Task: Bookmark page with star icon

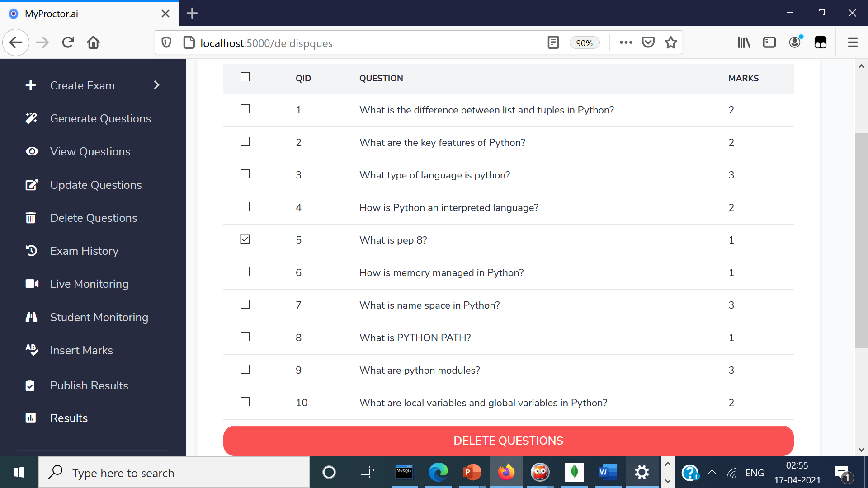Action: point(671,42)
